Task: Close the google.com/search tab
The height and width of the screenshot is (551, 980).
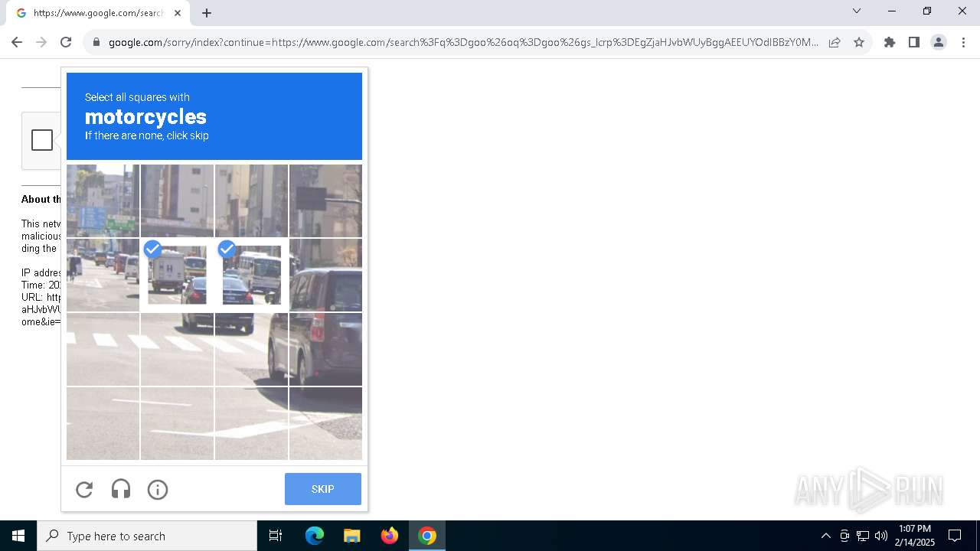Action: pos(178,13)
